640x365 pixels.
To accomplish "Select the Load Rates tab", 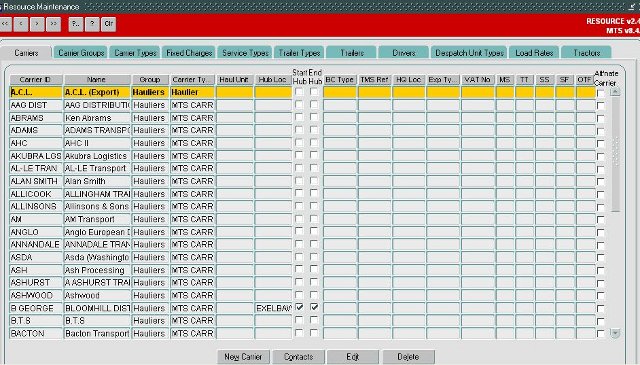I will pyautogui.click(x=534, y=53).
